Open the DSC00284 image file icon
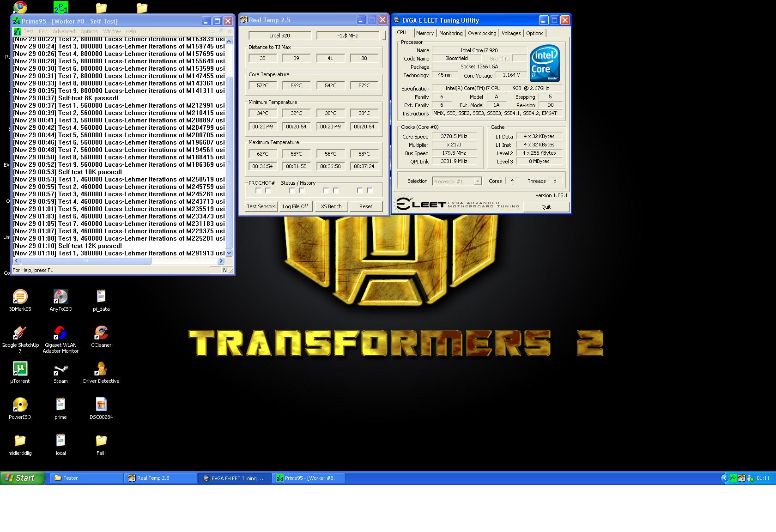 point(101,408)
